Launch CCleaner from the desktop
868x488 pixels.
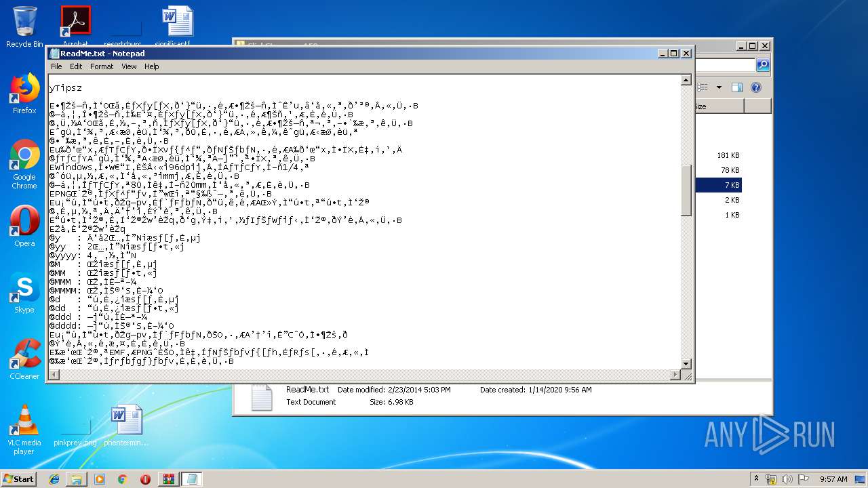coord(24,359)
